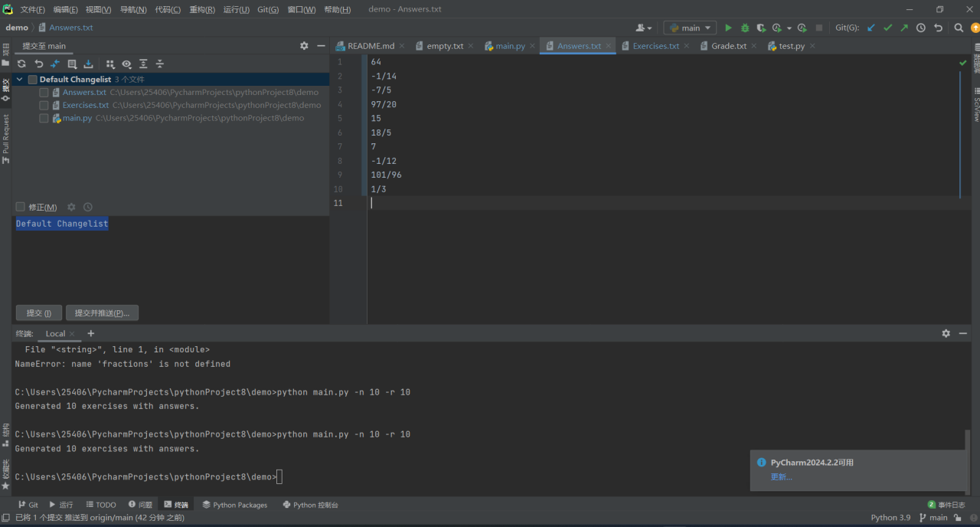This screenshot has height=527, width=980.
Task: Enable the amend (修正) checkbox
Action: pyautogui.click(x=21, y=207)
